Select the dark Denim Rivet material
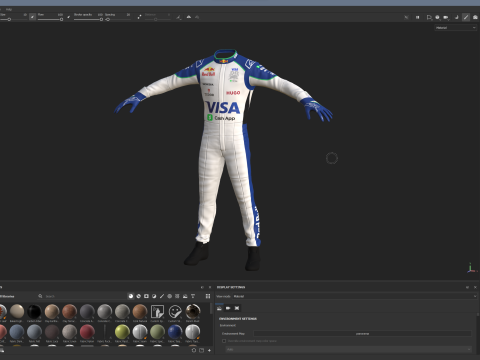This screenshot has height=360, width=480. pos(193,312)
